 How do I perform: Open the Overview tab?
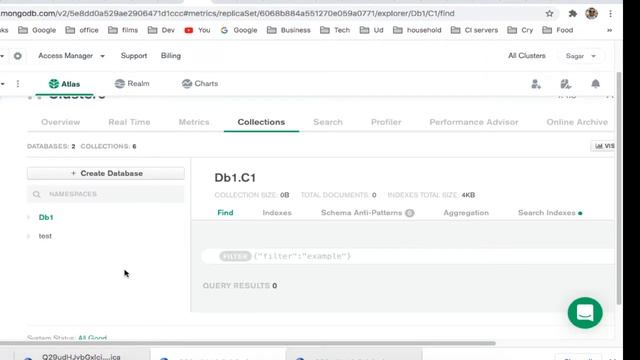[x=60, y=122]
